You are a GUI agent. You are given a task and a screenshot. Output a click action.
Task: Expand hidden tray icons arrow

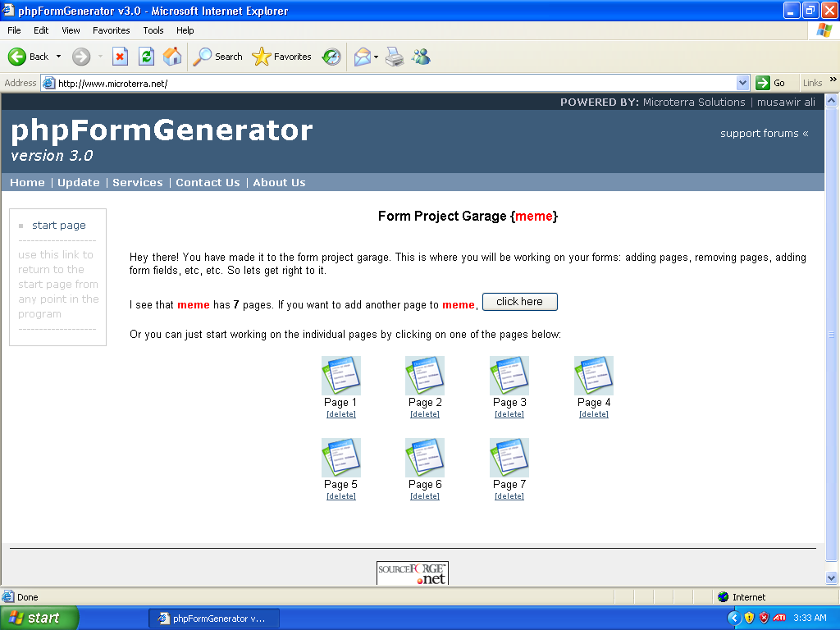(x=734, y=618)
